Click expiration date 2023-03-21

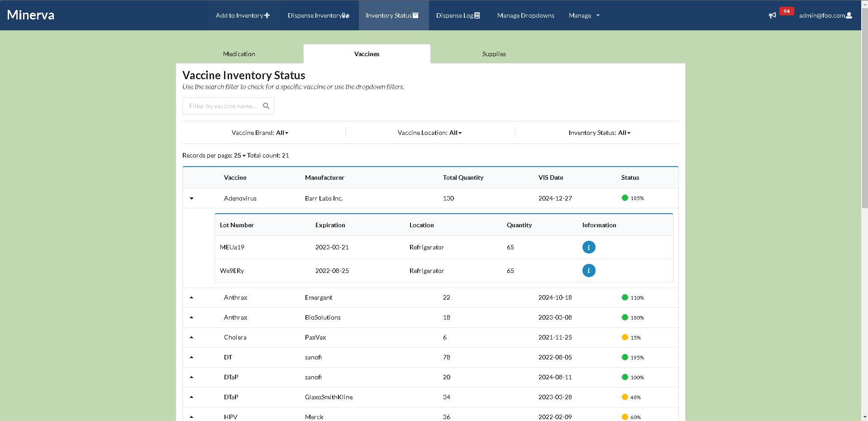(x=332, y=247)
